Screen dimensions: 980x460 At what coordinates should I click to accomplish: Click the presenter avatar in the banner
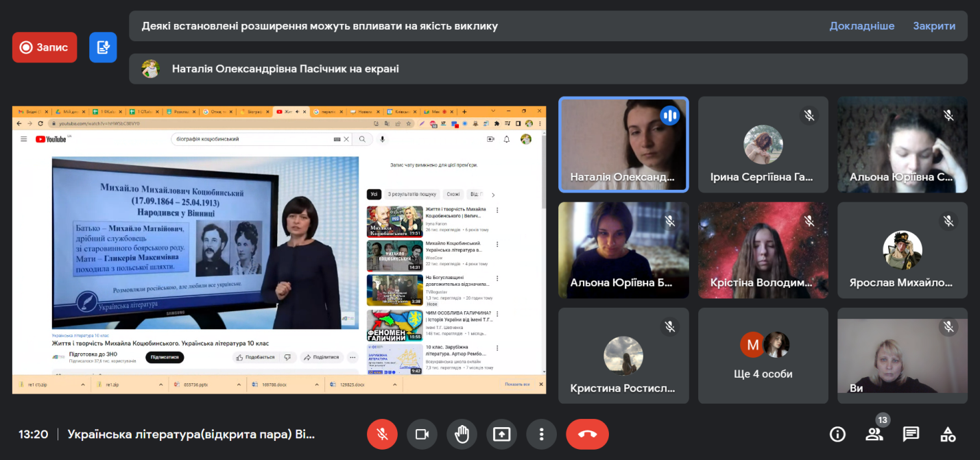pyautogui.click(x=151, y=69)
